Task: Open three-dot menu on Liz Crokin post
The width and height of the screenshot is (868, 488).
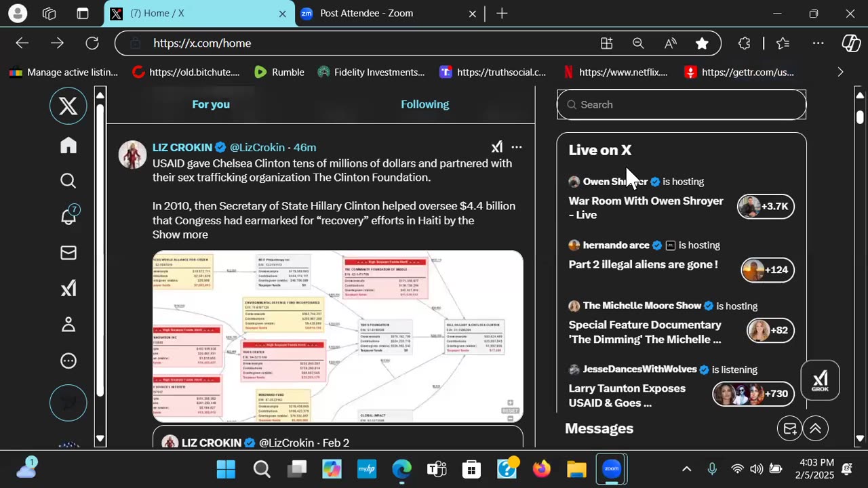Action: (x=517, y=147)
